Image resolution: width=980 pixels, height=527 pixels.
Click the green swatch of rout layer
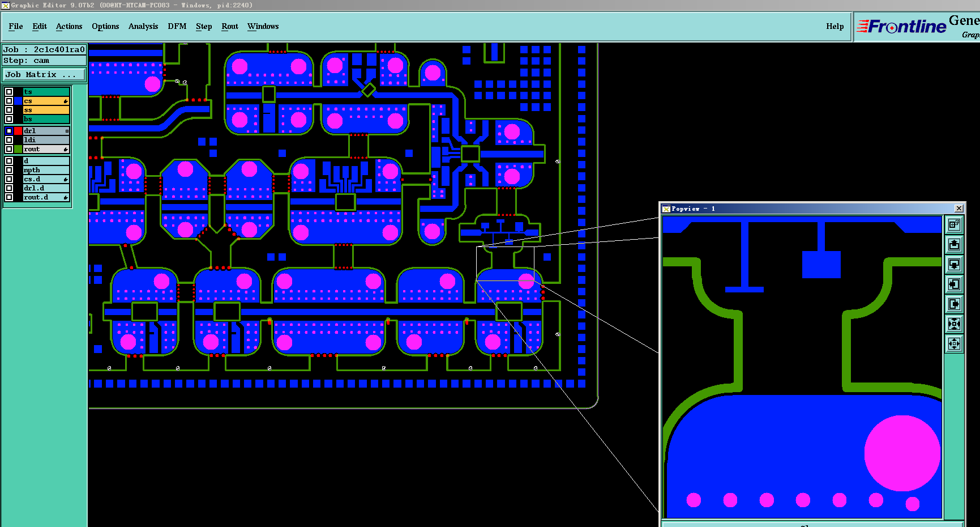tap(18, 149)
